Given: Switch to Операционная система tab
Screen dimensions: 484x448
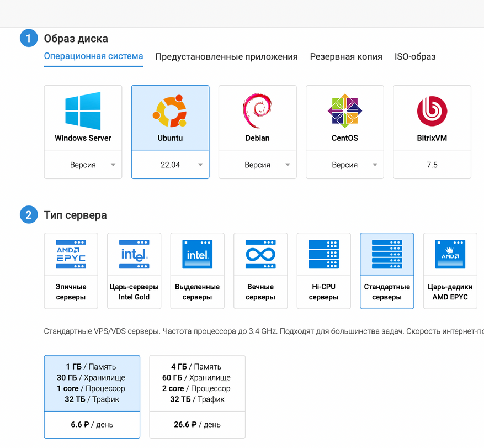Looking at the screenshot, I should 93,56.
